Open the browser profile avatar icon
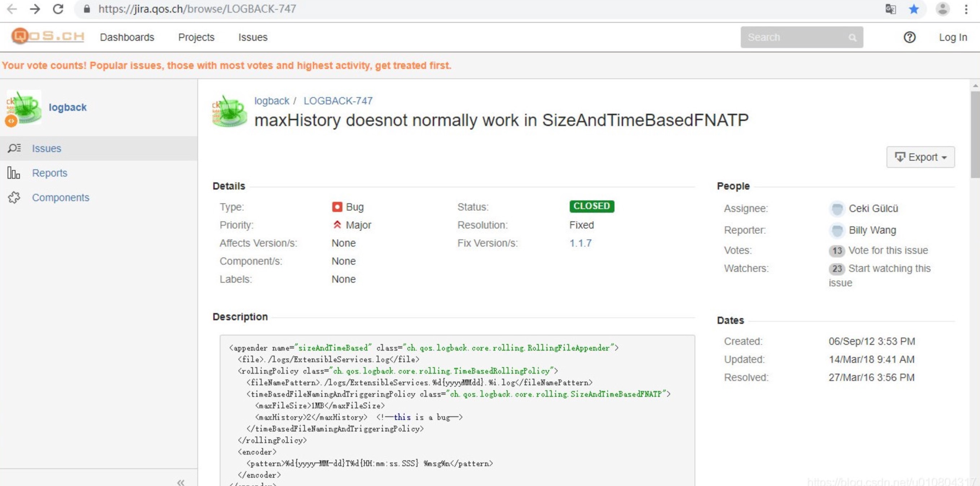This screenshot has width=980, height=486. [942, 9]
